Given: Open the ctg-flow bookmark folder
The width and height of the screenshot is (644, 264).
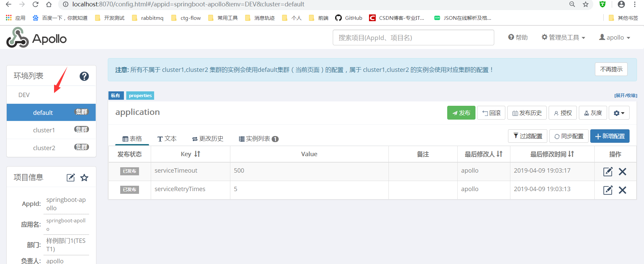Looking at the screenshot, I should pyautogui.click(x=186, y=18).
